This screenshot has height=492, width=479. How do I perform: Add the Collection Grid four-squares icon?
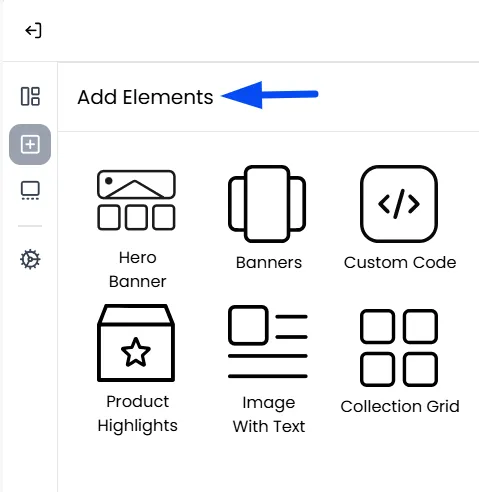(x=399, y=348)
